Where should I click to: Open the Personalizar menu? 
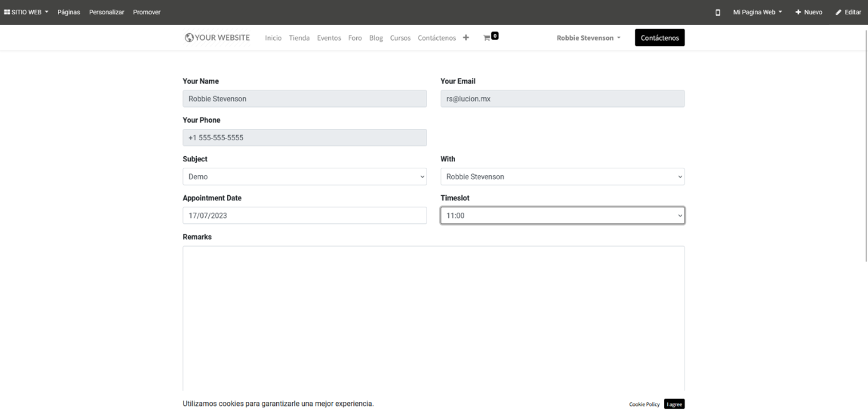tap(106, 12)
